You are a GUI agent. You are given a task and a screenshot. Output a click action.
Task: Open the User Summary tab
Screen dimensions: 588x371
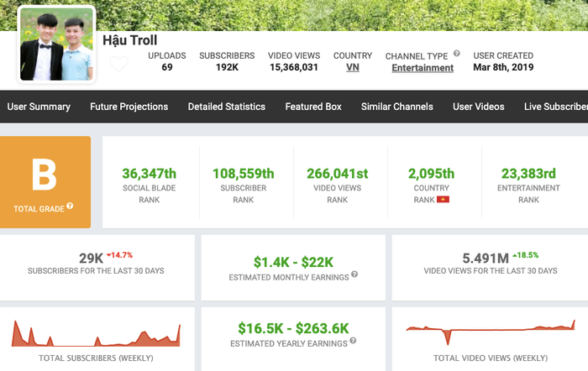tap(39, 107)
